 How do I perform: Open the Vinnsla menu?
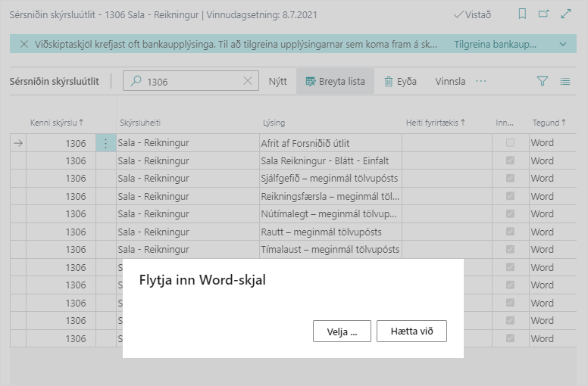point(450,81)
